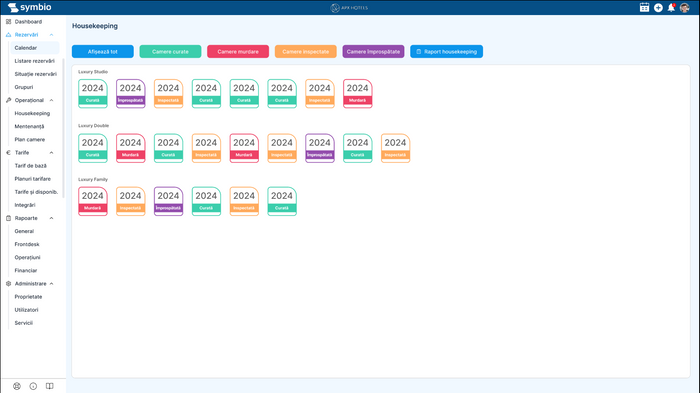Click the Operațional wrench icon
This screenshot has height=393, width=700.
8,100
